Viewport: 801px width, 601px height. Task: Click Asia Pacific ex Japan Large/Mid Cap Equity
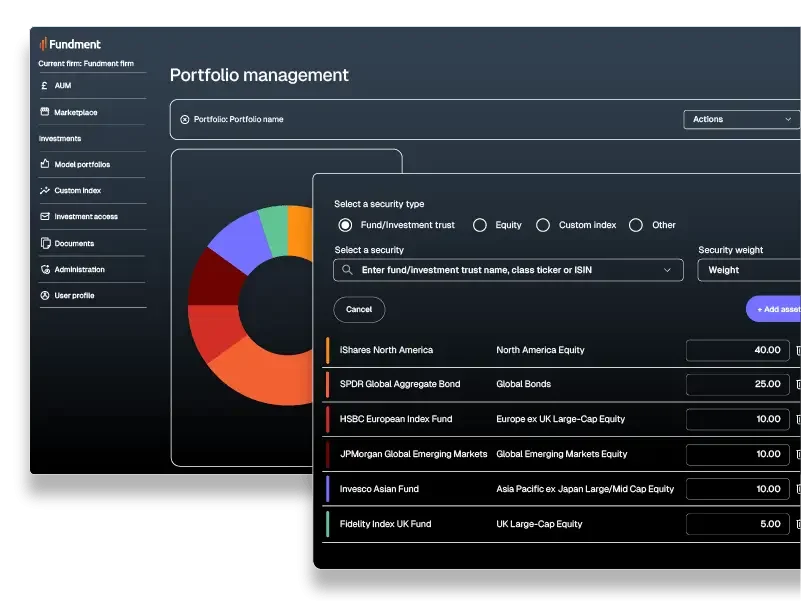[x=585, y=489]
